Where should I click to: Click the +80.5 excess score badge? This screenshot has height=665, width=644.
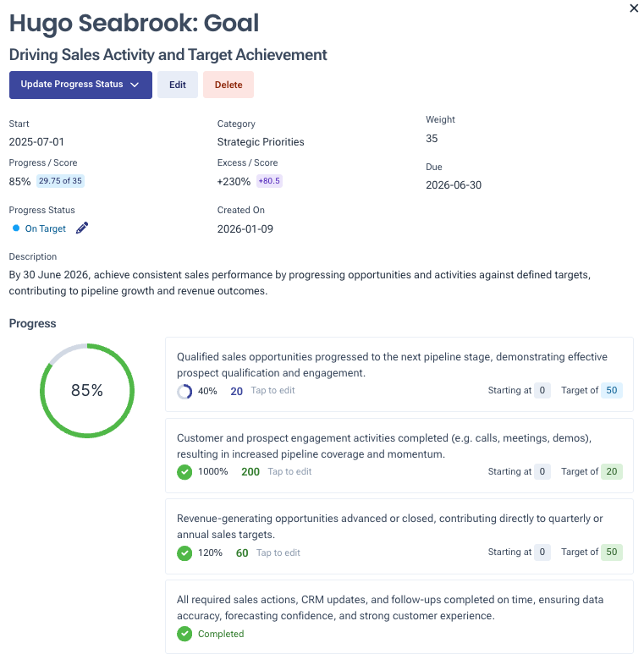[x=269, y=181]
